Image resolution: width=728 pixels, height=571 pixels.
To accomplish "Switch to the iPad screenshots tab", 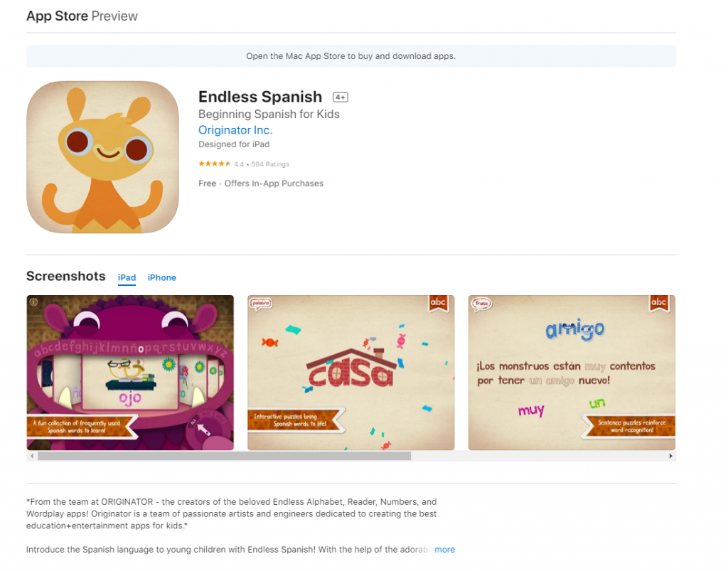I will 127,277.
